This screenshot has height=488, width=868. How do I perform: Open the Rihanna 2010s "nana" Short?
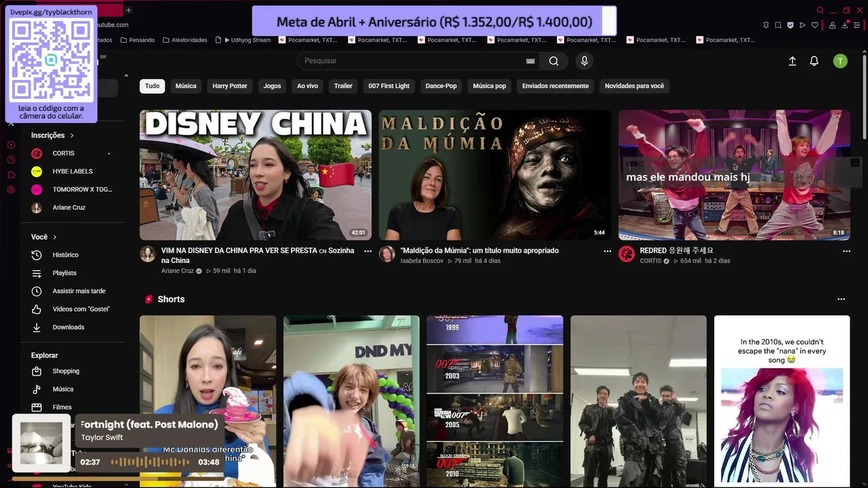pyautogui.click(x=782, y=401)
